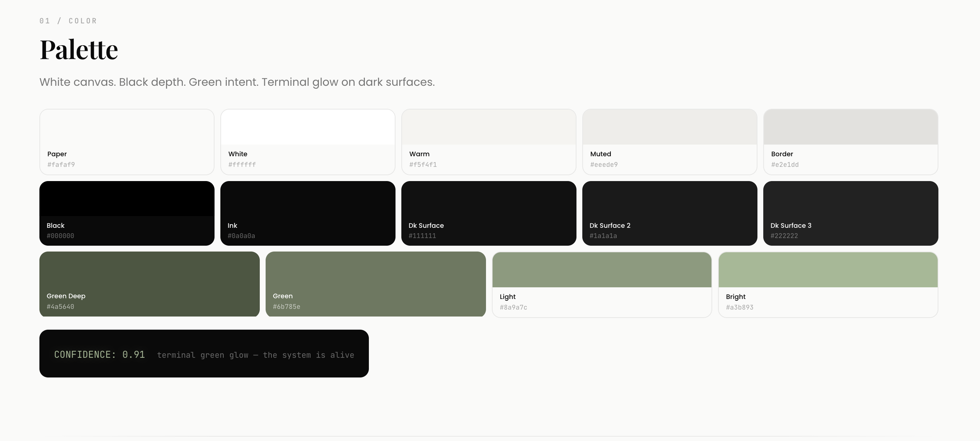Select the Bright green swatch
The width and height of the screenshot is (980, 441).
pos(828,285)
